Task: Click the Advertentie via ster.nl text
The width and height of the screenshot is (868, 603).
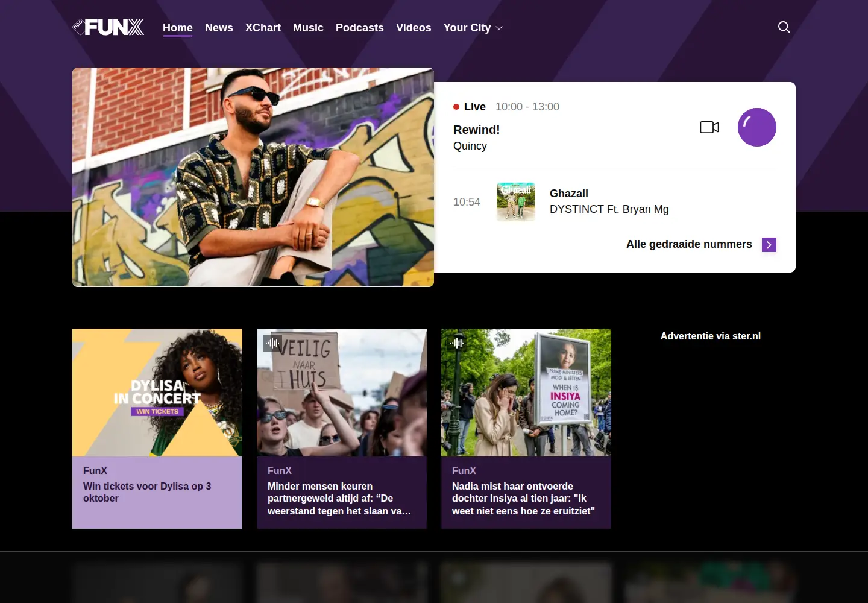Action: pos(711,336)
